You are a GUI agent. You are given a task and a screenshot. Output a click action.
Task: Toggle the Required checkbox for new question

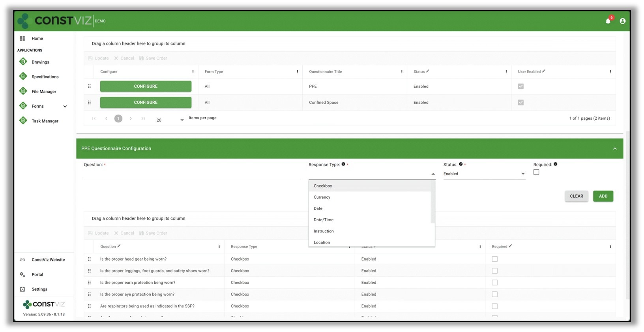click(x=536, y=172)
